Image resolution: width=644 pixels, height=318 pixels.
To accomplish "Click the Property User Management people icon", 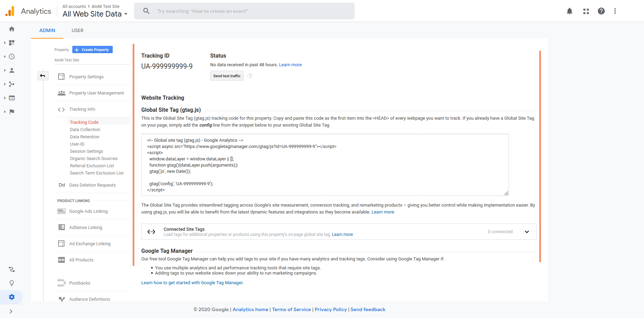I will pos(61,93).
